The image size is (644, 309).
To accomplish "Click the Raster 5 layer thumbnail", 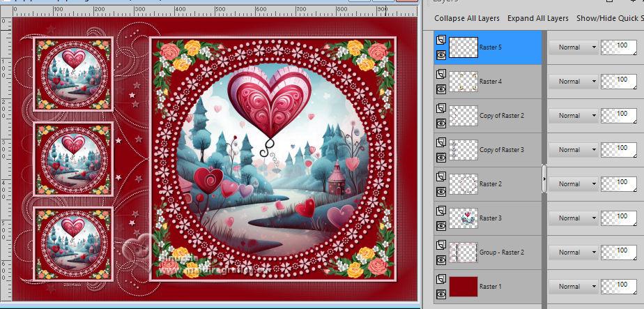I will pyautogui.click(x=463, y=47).
